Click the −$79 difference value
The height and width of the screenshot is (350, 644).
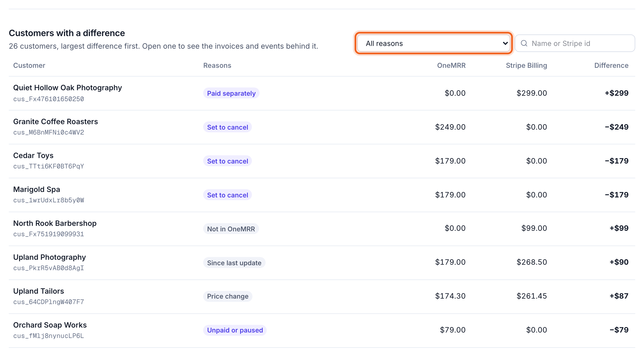pos(619,330)
